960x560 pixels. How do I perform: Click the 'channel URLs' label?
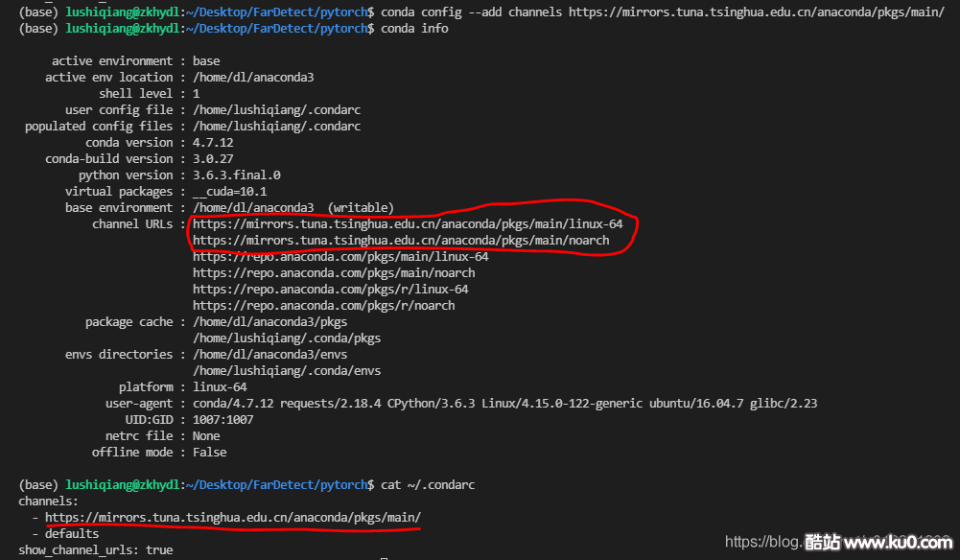pyautogui.click(x=133, y=224)
